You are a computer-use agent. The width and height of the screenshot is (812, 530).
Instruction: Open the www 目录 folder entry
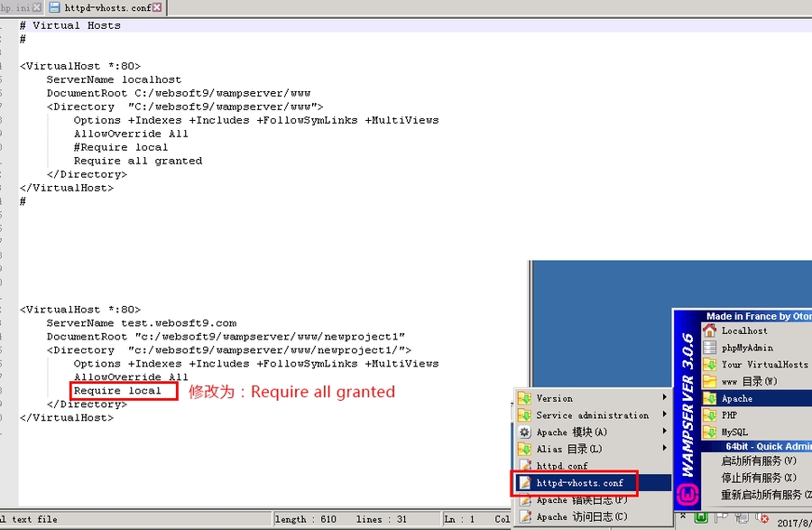tap(749, 381)
